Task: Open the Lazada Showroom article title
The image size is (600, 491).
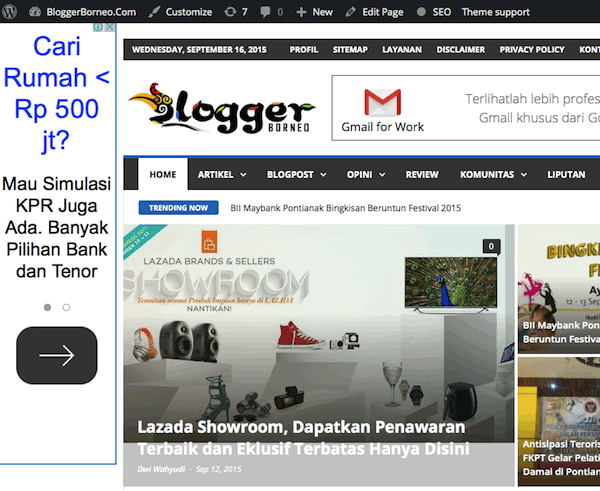Action: 303,438
